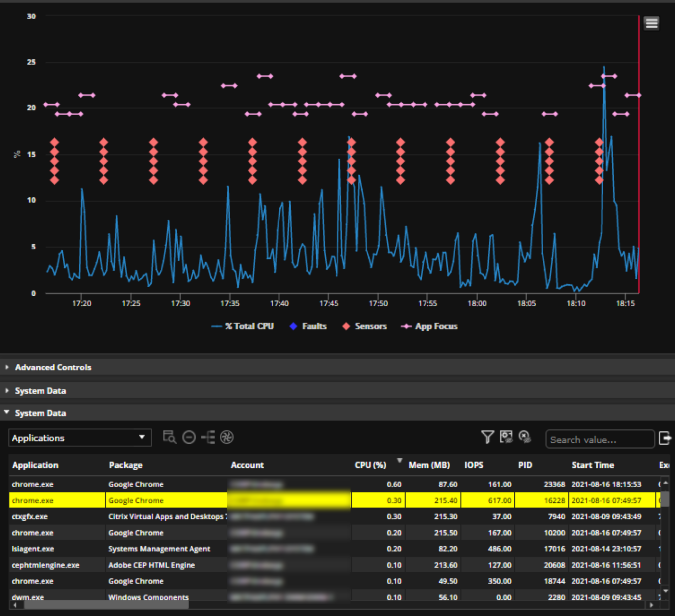Click the Mem (MB) column header

(x=429, y=465)
